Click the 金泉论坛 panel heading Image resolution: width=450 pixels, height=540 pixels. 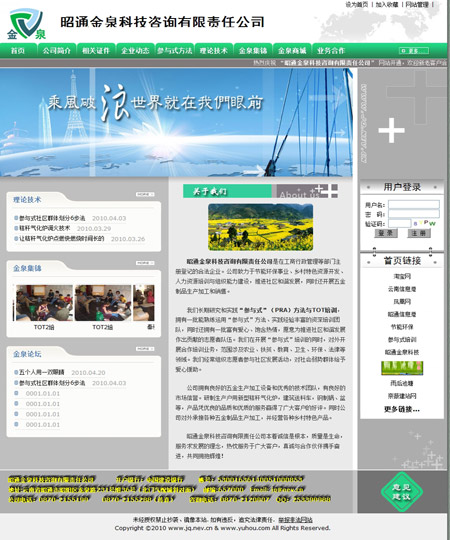point(27,354)
